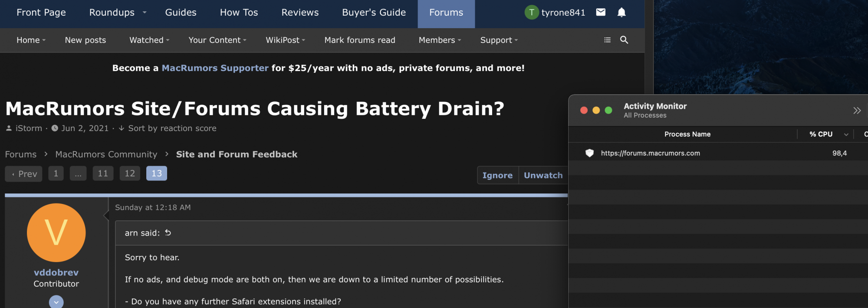
Task: Go to previous page with Prev
Action: pyautogui.click(x=23, y=174)
